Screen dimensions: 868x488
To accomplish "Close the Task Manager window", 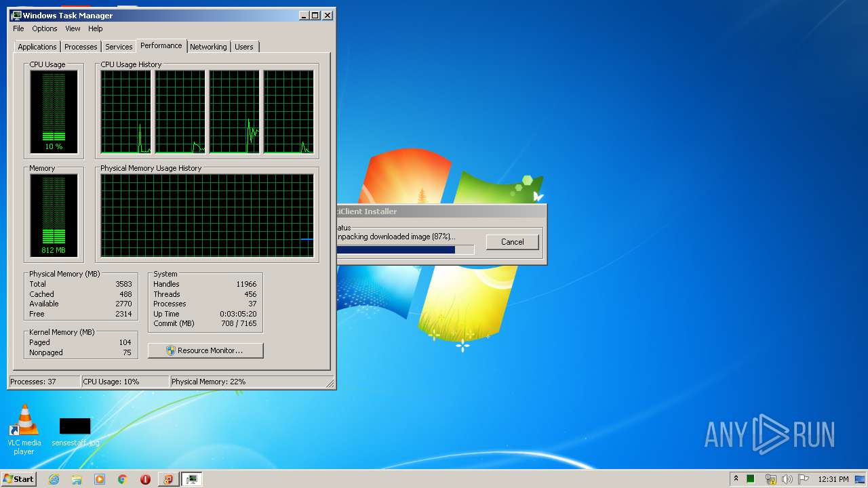I will (x=328, y=15).
